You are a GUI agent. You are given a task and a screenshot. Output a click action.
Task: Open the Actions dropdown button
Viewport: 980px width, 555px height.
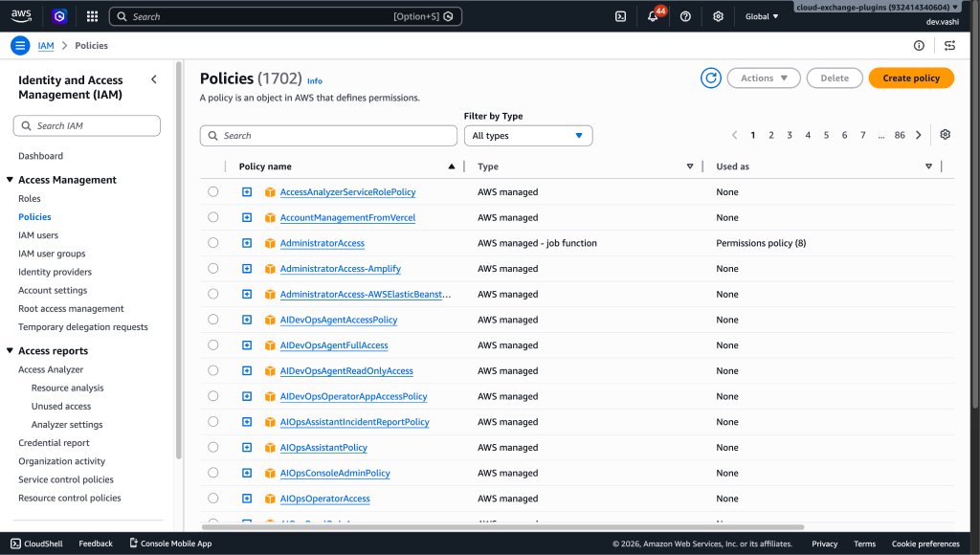(x=764, y=78)
